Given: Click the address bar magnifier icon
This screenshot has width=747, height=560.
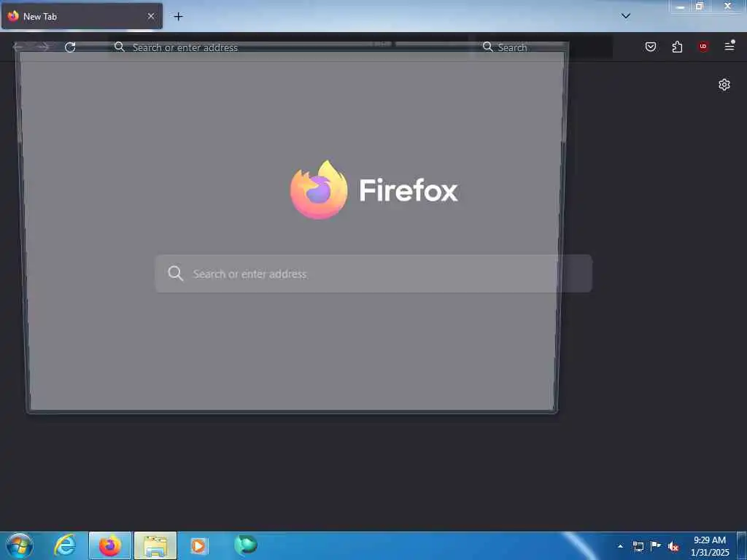Looking at the screenshot, I should tap(120, 47).
